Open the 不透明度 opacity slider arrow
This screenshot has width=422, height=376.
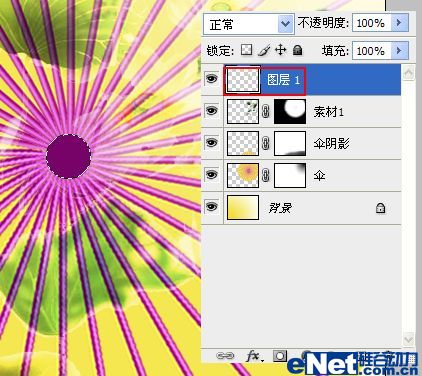point(399,23)
